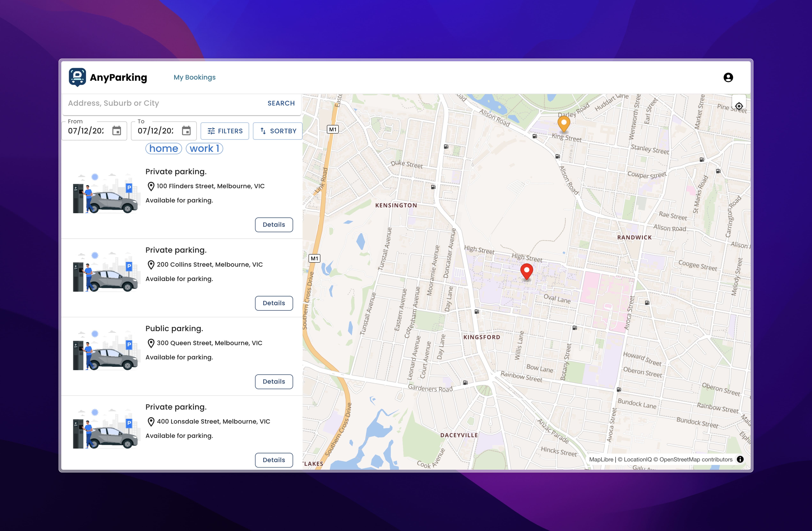Select the orange map marker near King Street
The image size is (812, 531).
tap(564, 124)
